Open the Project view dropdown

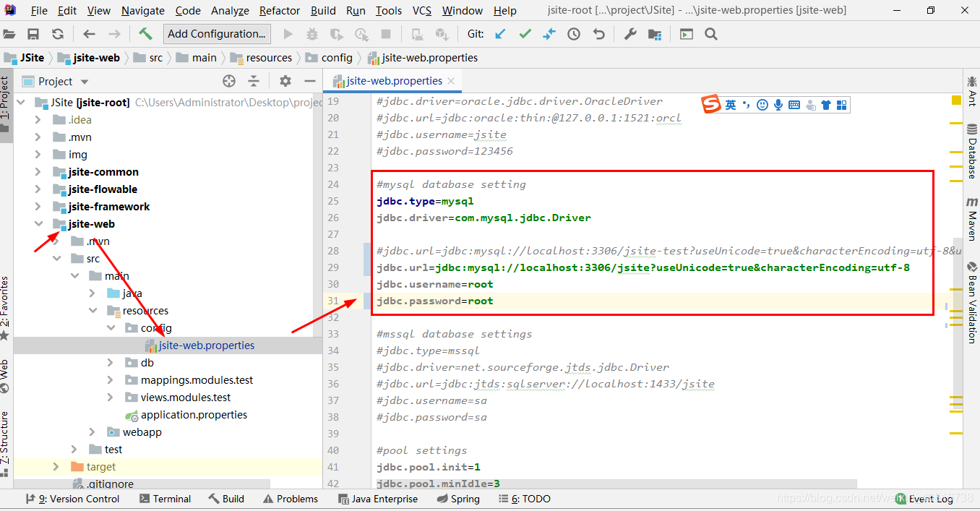click(85, 82)
